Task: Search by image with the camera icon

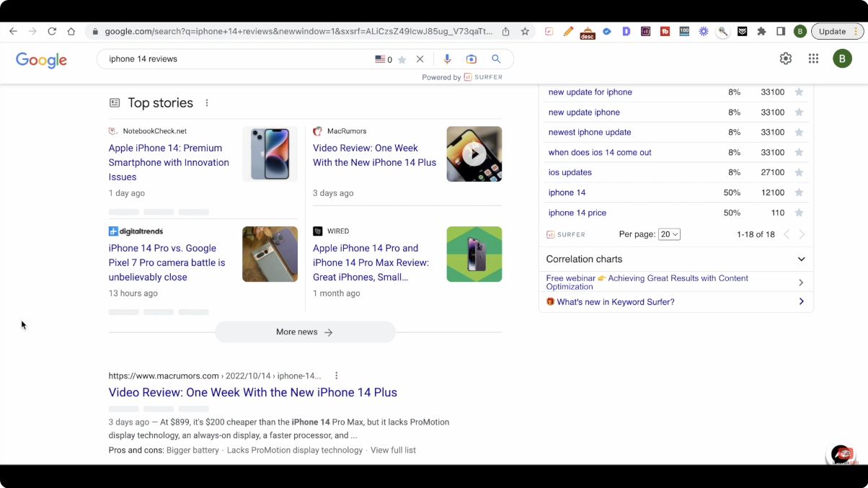Action: coord(471,59)
